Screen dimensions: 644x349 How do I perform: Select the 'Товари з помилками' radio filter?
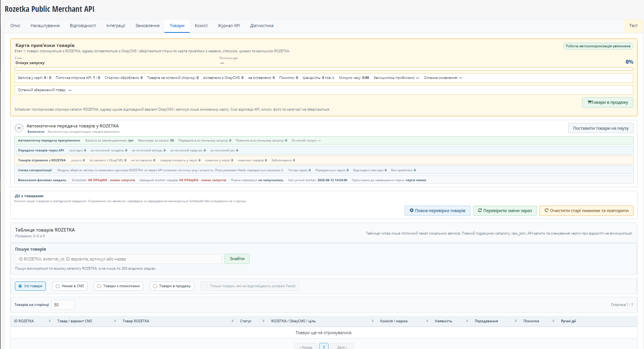pyautogui.click(x=118, y=286)
